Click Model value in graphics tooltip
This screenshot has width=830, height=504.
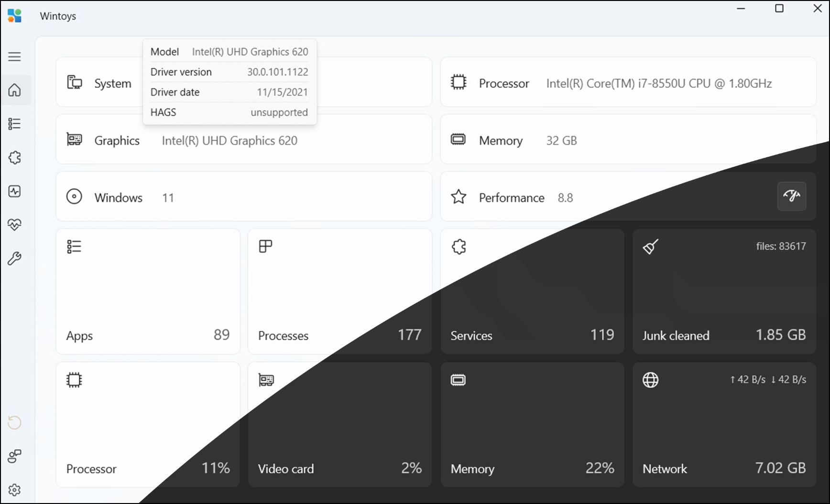click(x=250, y=52)
